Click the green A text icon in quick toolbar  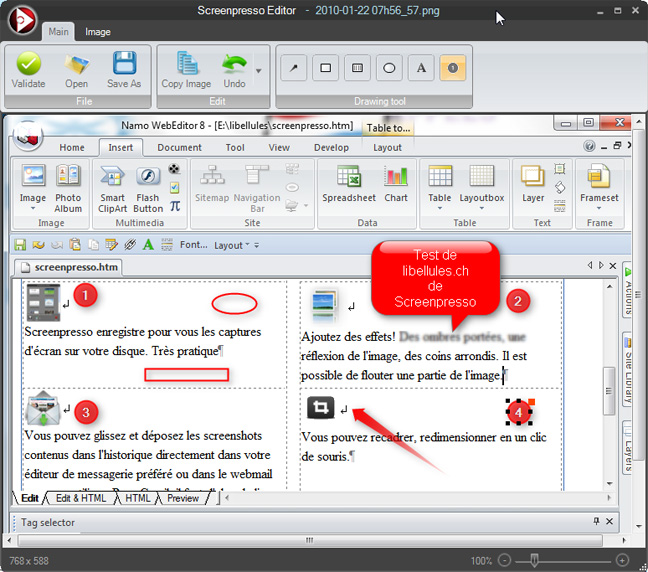point(148,245)
